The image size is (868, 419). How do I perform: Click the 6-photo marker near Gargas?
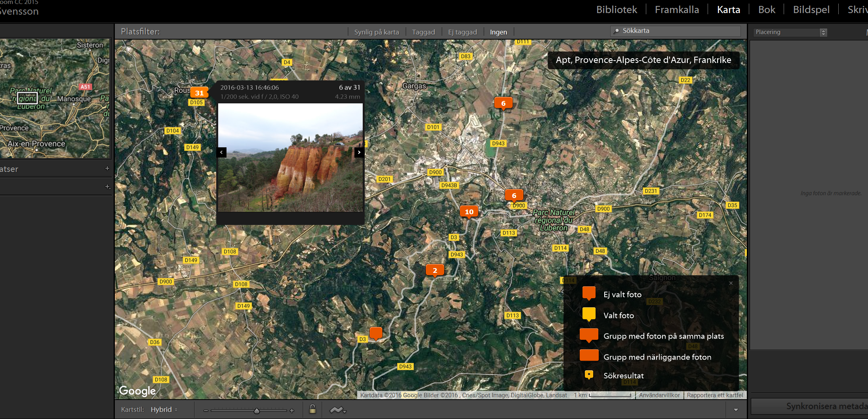point(503,103)
